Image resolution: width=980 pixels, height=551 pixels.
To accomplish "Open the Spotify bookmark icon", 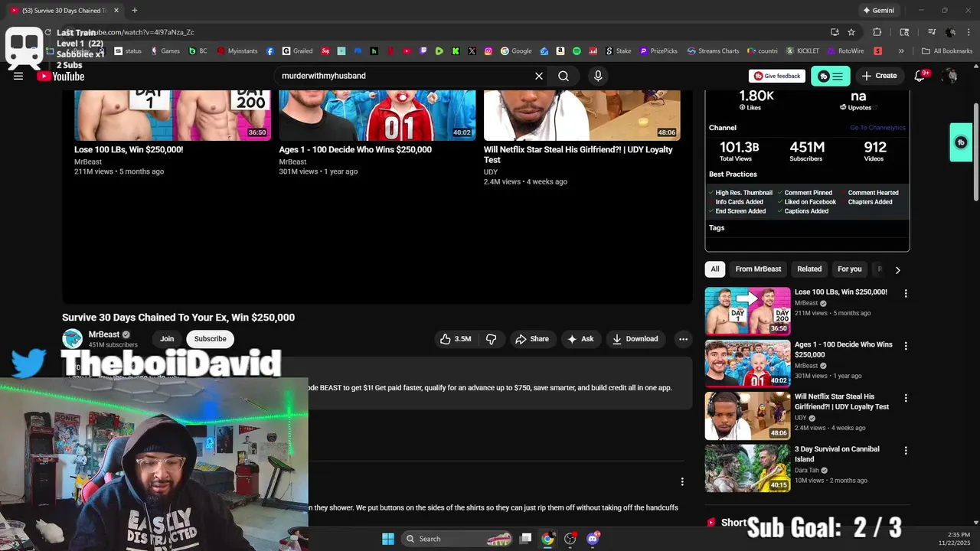I will pos(577,51).
